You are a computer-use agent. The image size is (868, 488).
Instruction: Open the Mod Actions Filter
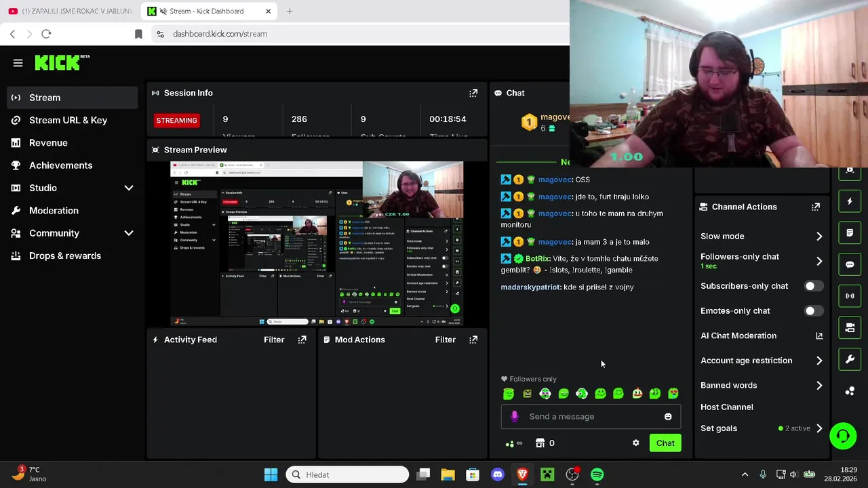pos(445,340)
